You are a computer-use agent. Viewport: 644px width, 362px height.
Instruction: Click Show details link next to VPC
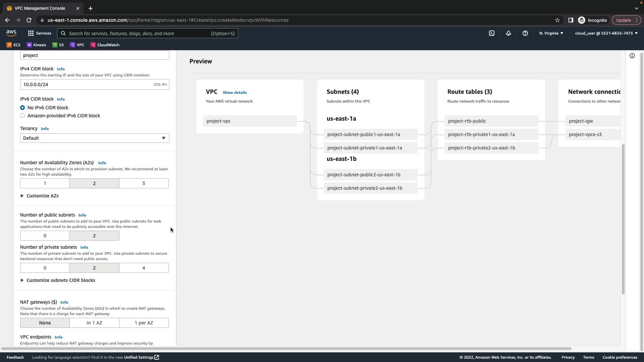tap(234, 93)
